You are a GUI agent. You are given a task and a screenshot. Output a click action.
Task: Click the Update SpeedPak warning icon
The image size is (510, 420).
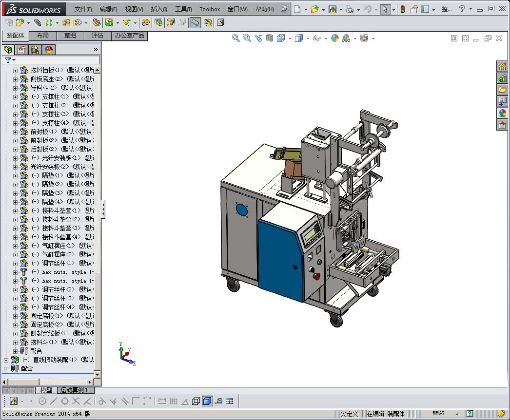(x=208, y=22)
